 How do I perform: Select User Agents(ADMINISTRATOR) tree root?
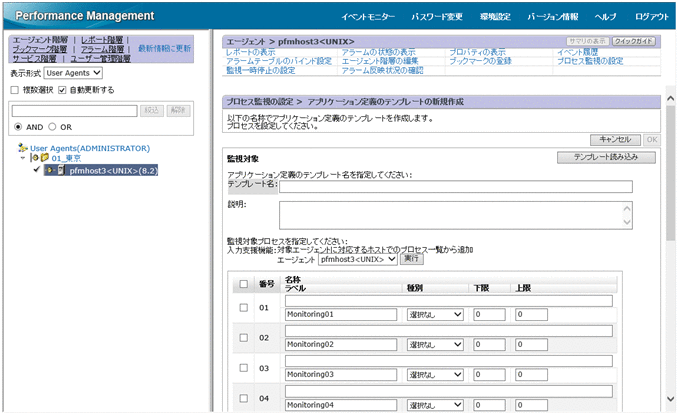click(90, 148)
